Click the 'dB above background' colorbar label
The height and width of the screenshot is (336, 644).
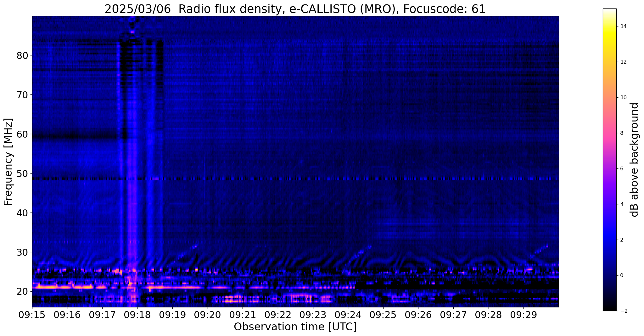pos(635,160)
